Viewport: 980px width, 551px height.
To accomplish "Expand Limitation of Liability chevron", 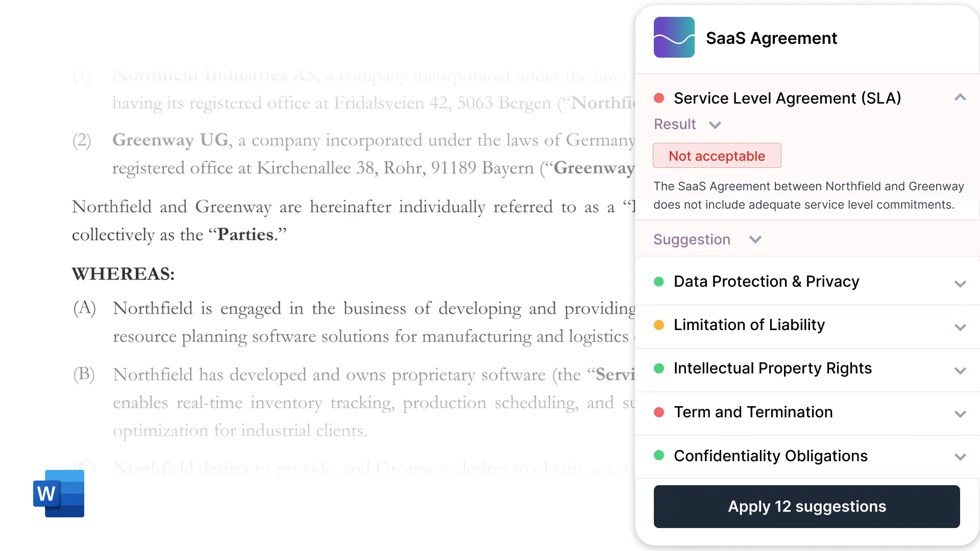I will (x=960, y=327).
